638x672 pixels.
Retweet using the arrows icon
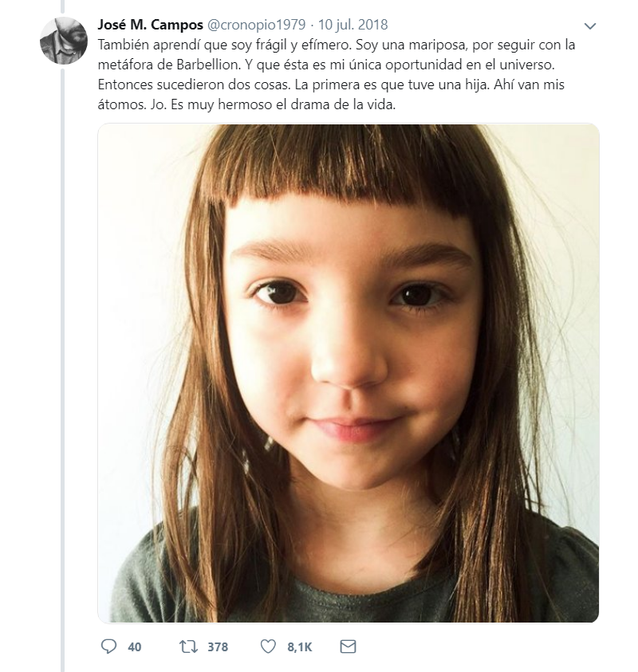(x=188, y=646)
